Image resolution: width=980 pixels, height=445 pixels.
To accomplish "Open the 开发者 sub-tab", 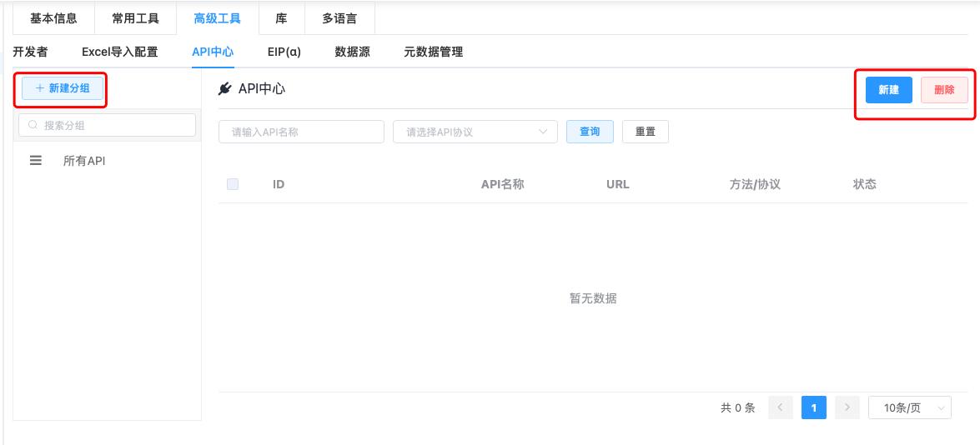I will point(31,52).
